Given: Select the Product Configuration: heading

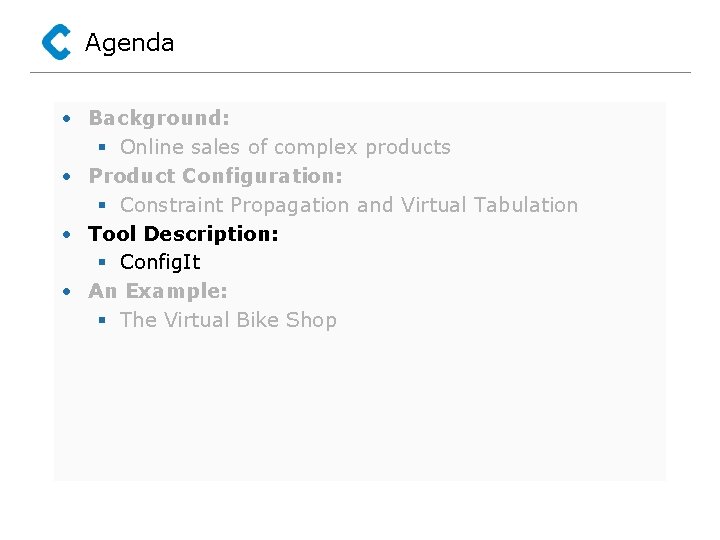Looking at the screenshot, I should pyautogui.click(x=215, y=176).
